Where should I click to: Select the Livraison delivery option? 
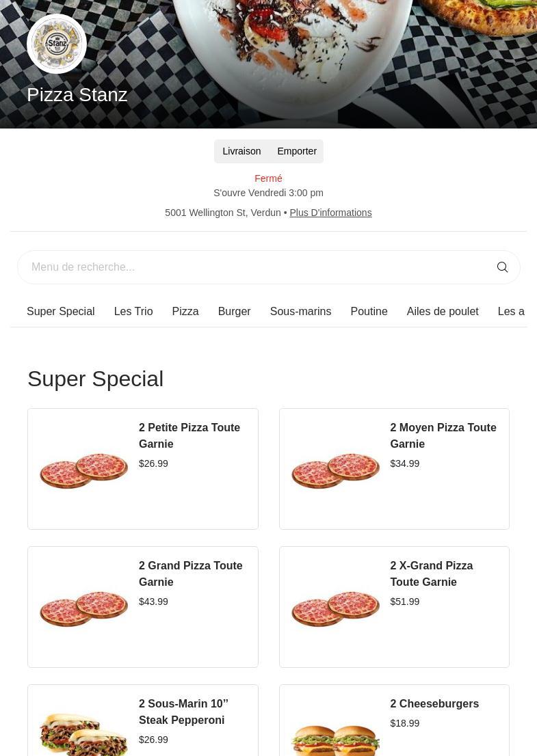(x=241, y=151)
